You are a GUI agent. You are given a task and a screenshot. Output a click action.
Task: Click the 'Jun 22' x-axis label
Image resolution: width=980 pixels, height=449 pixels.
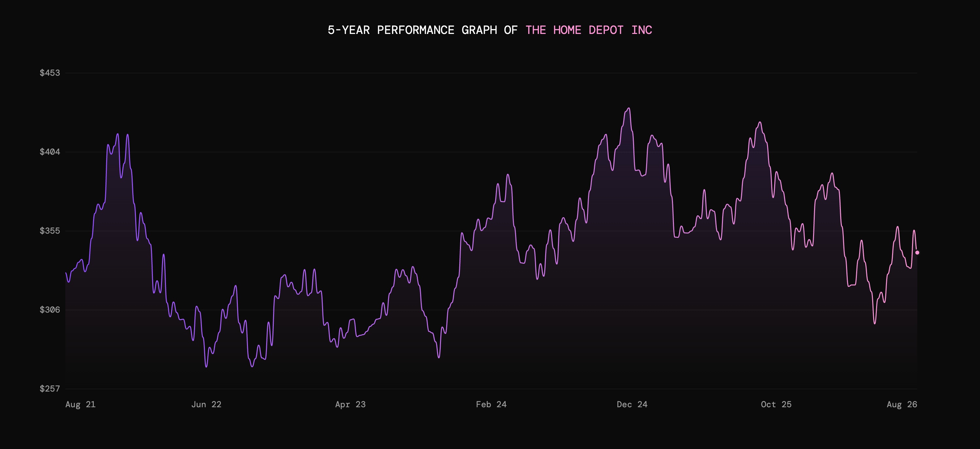point(206,404)
